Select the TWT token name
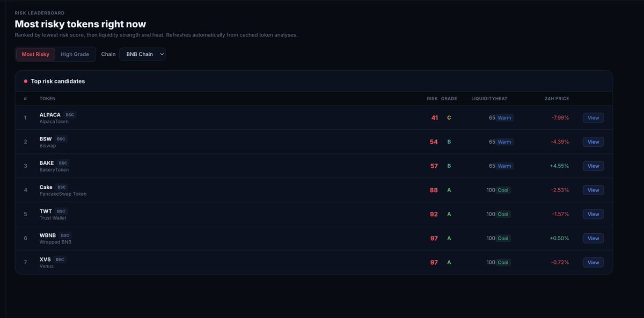The image size is (644, 318). pos(46,211)
